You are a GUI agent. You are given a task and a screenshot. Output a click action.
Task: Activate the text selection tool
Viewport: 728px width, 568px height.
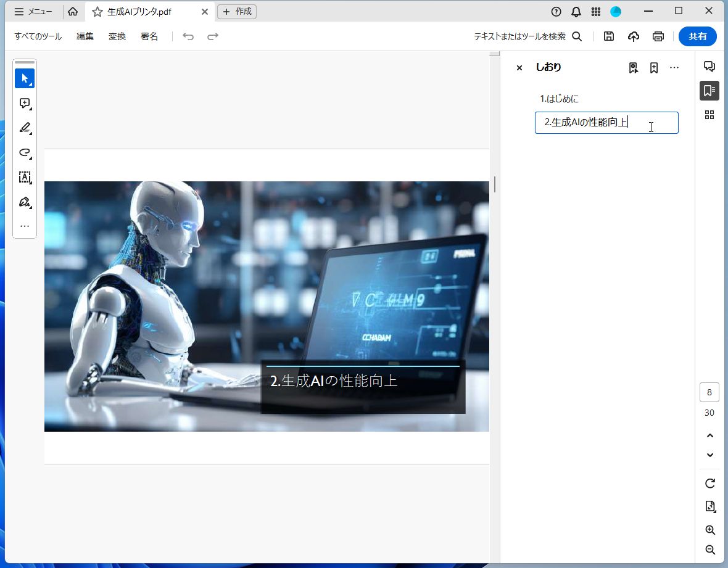[x=25, y=178]
